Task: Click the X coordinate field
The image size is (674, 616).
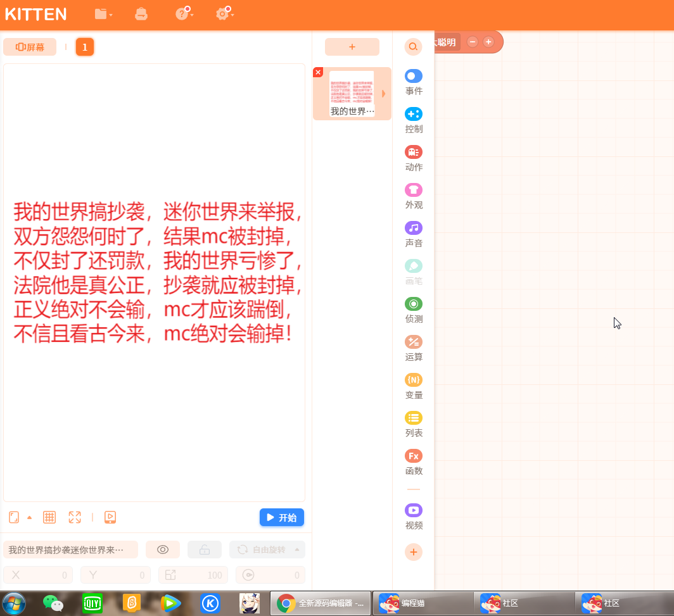Action: 38,575
